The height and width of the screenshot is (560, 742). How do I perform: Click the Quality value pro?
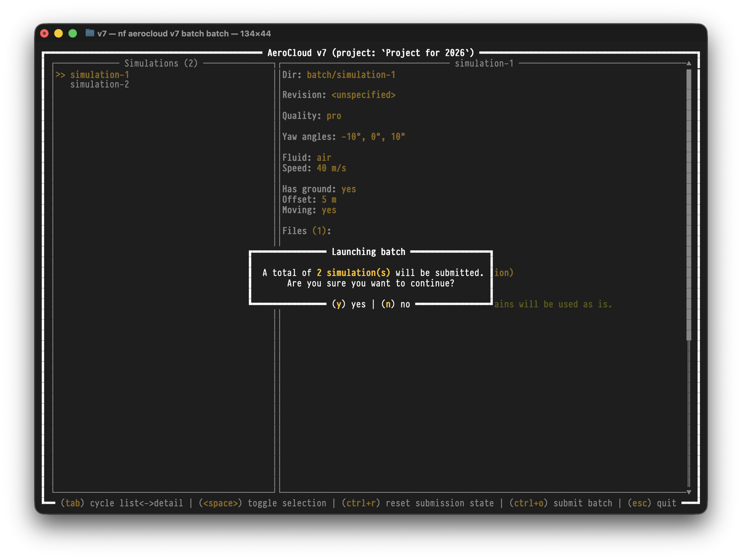(x=334, y=116)
